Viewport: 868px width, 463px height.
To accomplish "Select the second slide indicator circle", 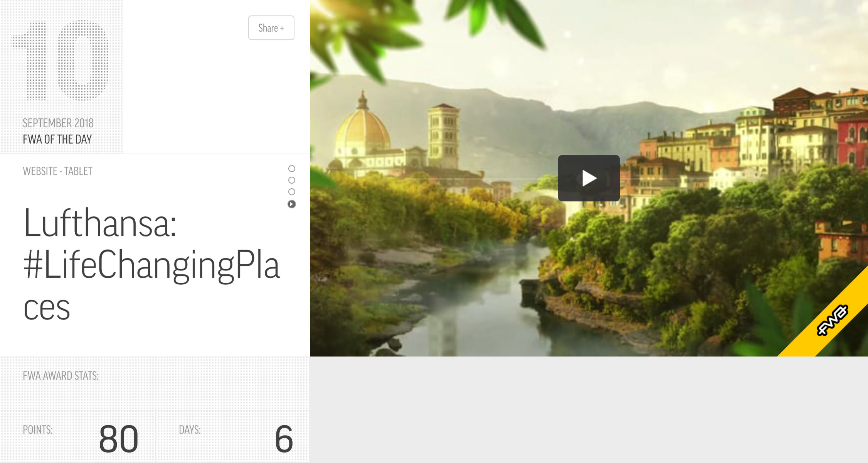I will pyautogui.click(x=292, y=180).
